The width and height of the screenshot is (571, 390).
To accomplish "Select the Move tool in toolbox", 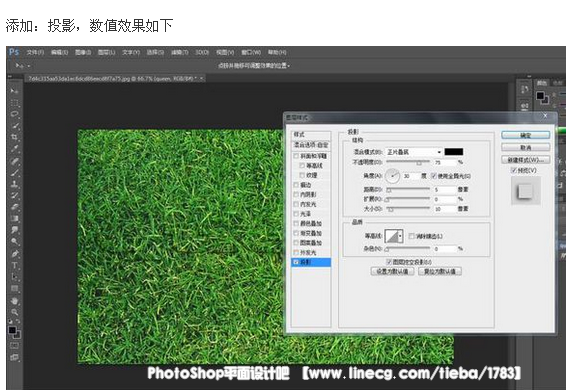I will pyautogui.click(x=14, y=91).
